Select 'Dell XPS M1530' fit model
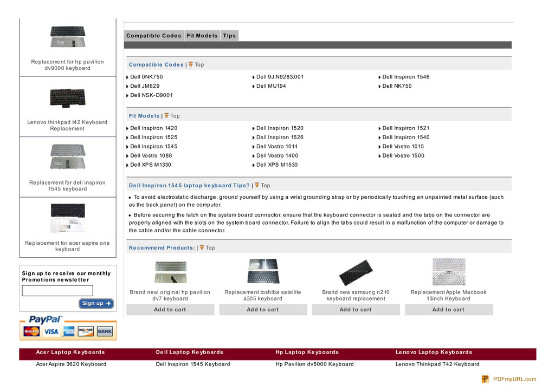The width and height of the screenshot is (555, 392). click(x=277, y=165)
